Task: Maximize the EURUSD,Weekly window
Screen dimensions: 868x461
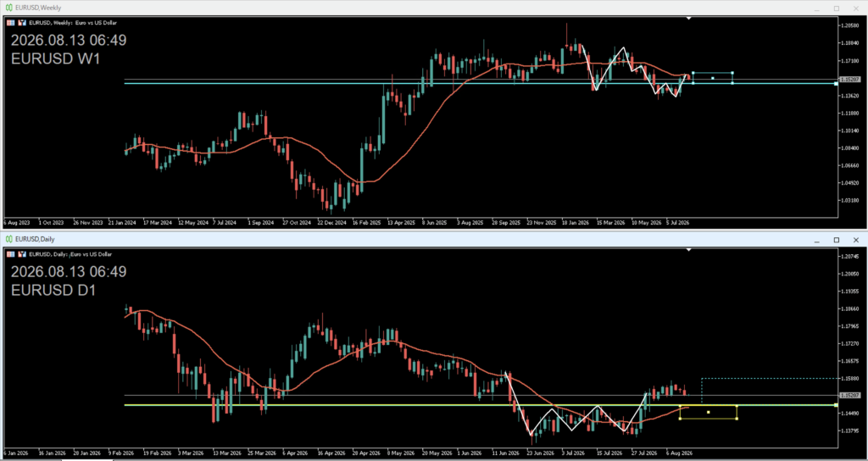Action: tap(837, 8)
